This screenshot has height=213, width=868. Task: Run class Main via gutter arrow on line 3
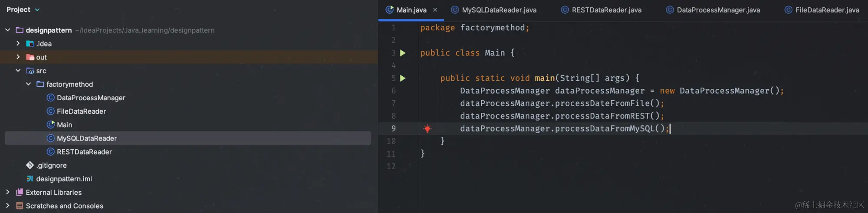[403, 53]
